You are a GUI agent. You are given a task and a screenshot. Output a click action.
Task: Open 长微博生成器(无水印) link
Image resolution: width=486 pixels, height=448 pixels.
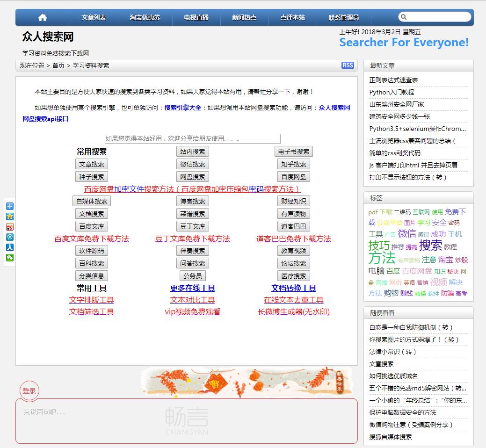pos(294,311)
